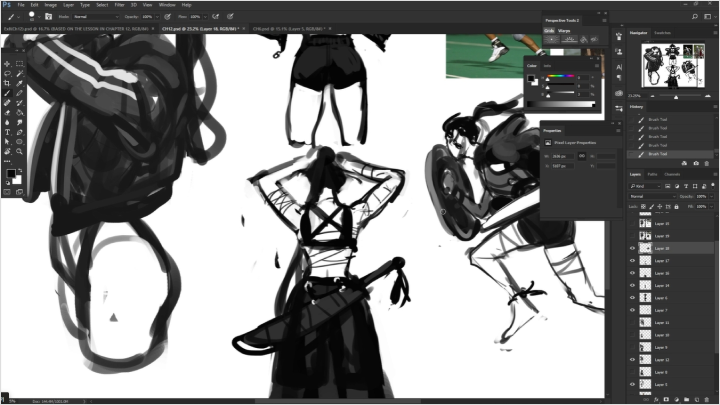Screen dimensions: 720x405
Task: Select the Type tool
Action: (x=7, y=132)
